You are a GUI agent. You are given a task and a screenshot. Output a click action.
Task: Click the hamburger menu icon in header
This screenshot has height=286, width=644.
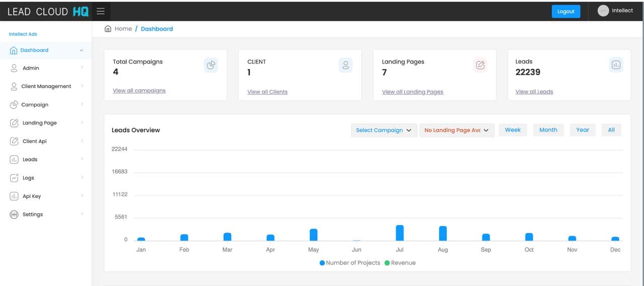(x=101, y=12)
